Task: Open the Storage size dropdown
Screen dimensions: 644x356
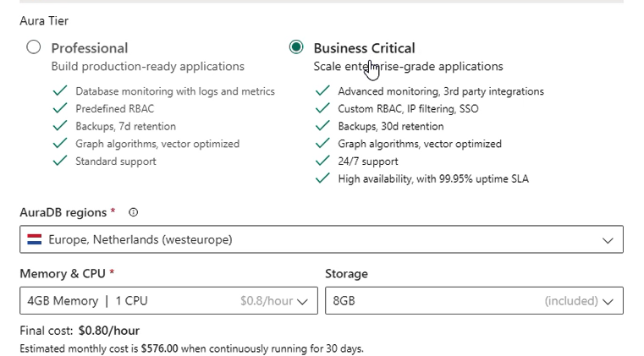Action: [x=475, y=300]
